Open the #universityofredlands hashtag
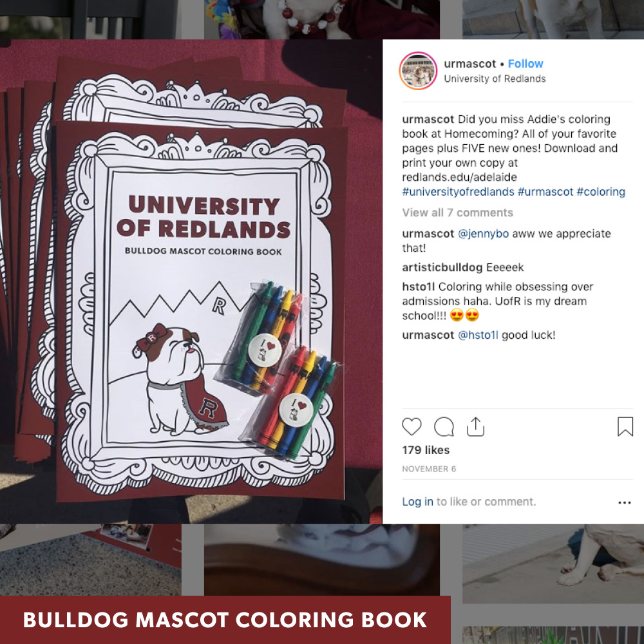The width and height of the screenshot is (644, 644). pyautogui.click(x=458, y=192)
